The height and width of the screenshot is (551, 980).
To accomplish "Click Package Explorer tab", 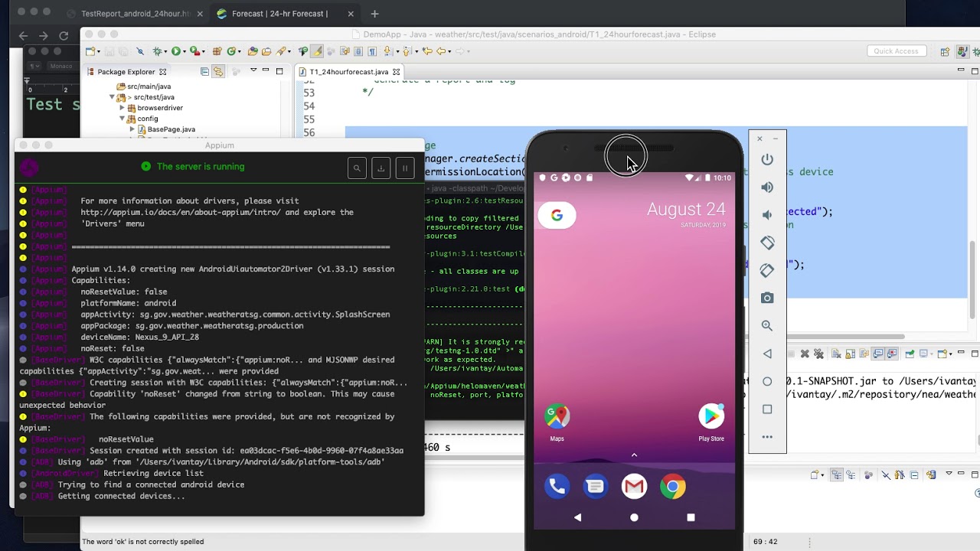I will [x=126, y=72].
